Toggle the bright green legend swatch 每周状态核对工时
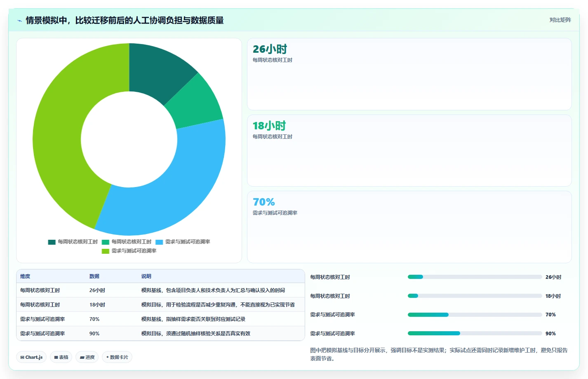The image size is (588, 379). 106,242
